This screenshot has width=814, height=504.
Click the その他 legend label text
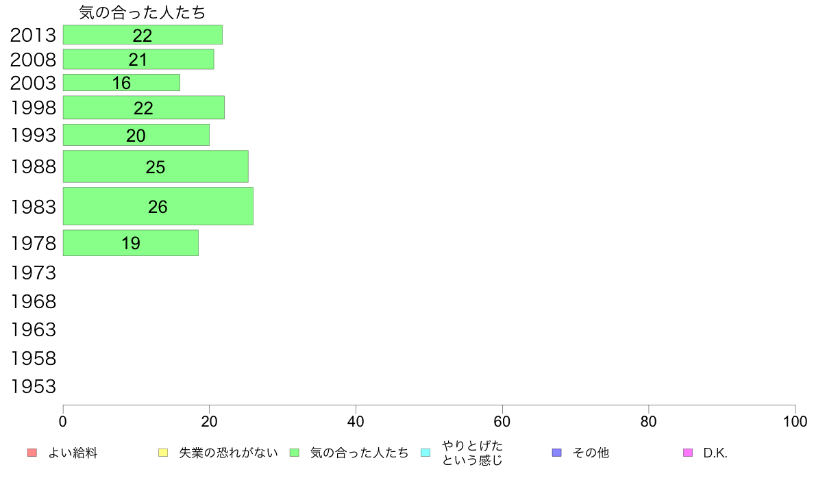coord(590,453)
